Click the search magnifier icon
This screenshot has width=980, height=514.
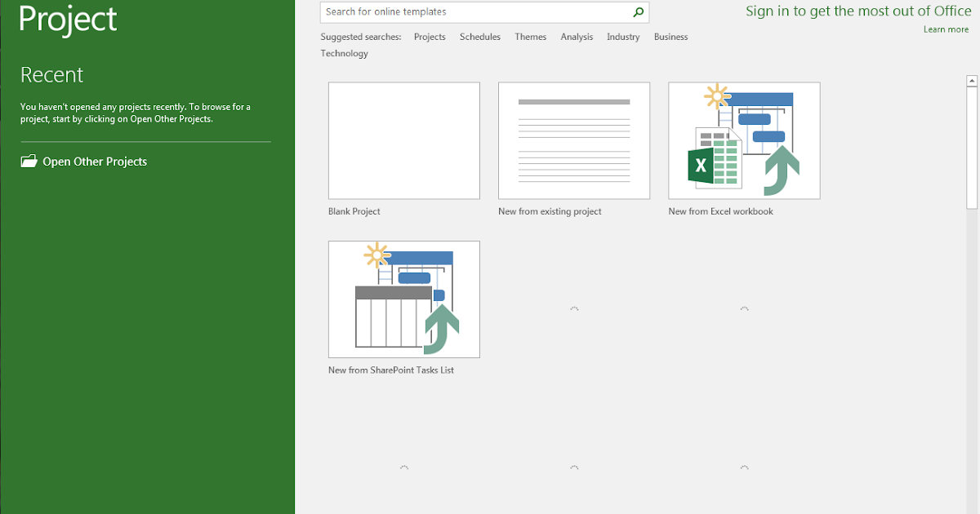pyautogui.click(x=639, y=12)
